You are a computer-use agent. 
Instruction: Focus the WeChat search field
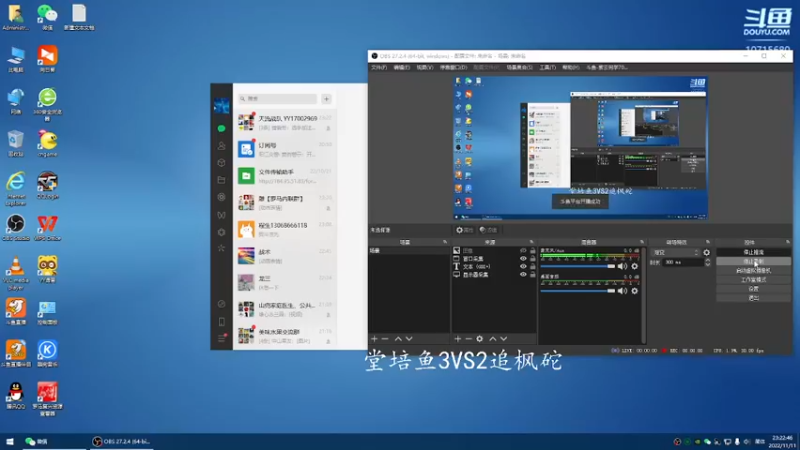[278, 99]
